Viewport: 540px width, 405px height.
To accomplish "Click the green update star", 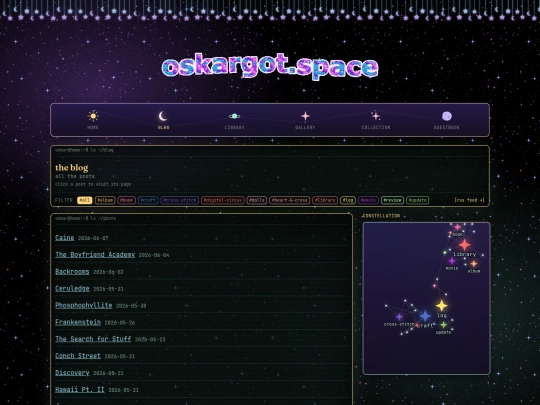I will [x=444, y=325].
